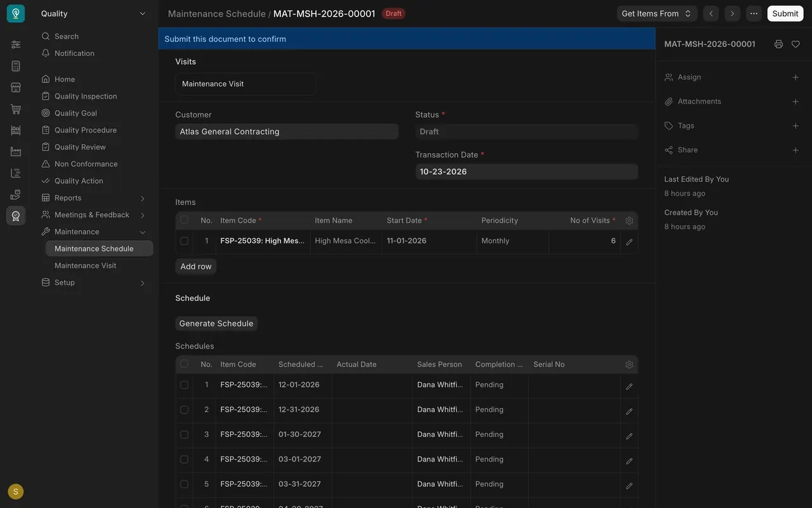
Task: Click the Transaction Date field 10-23-2026
Action: click(527, 171)
